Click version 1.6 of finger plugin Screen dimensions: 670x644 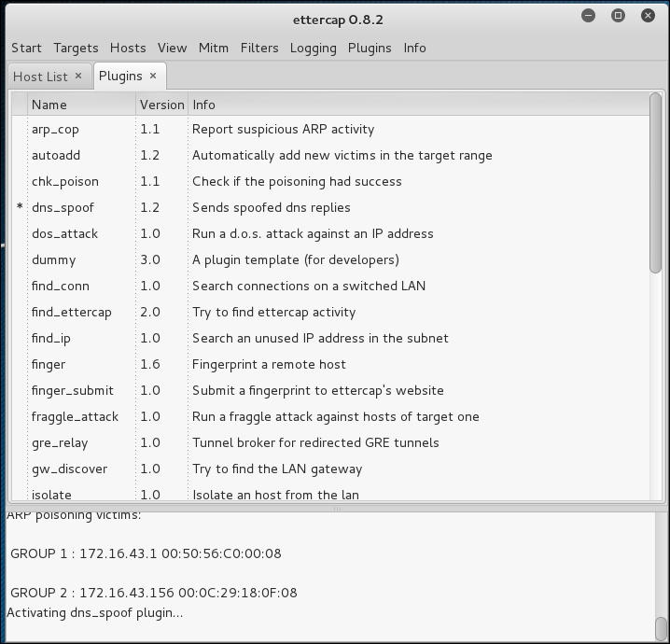pyautogui.click(x=150, y=364)
